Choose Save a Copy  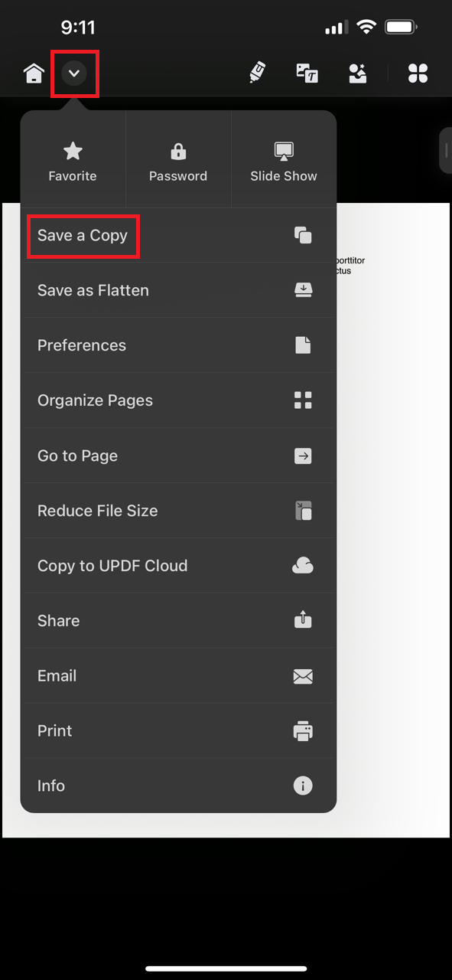pos(83,236)
